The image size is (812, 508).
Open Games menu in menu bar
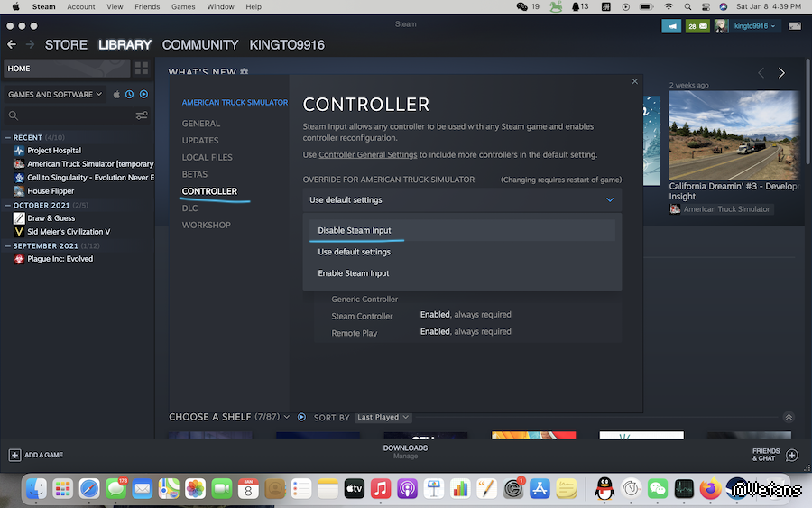point(183,6)
